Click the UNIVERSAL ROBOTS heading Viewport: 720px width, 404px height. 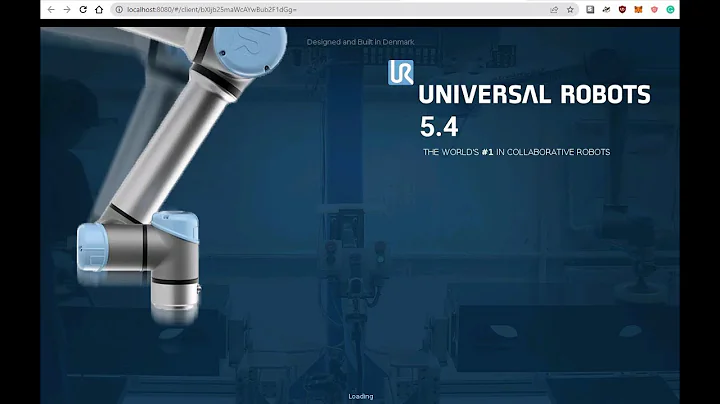point(534,95)
